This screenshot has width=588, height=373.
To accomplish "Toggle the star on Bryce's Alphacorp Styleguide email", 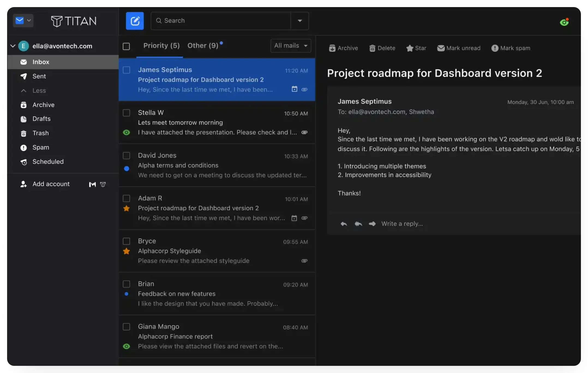I will (126, 251).
